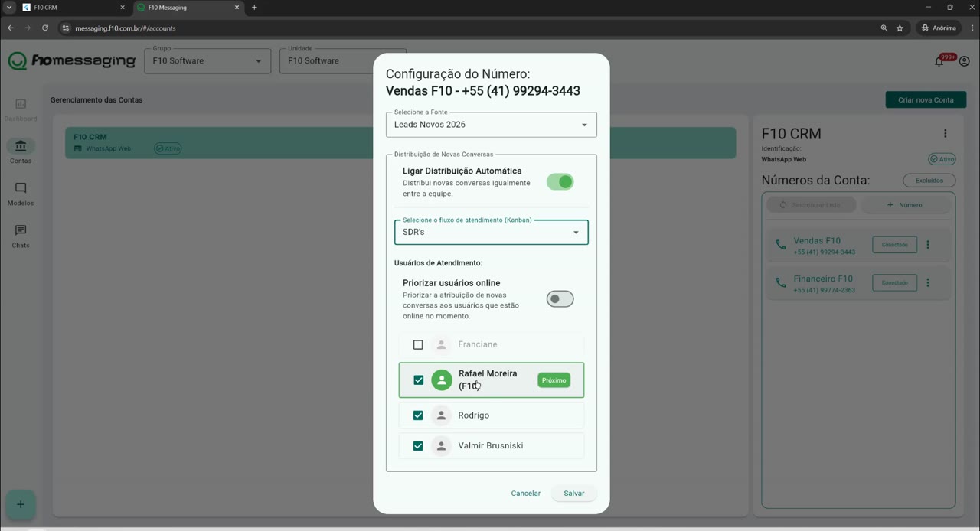
Task: Click the Criar nova Conta button
Action: [x=926, y=100]
